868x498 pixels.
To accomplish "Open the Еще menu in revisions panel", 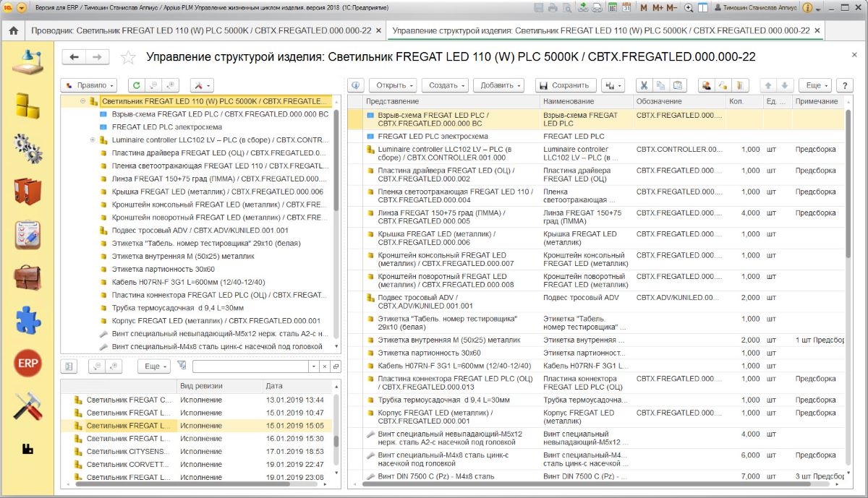I will coord(153,366).
